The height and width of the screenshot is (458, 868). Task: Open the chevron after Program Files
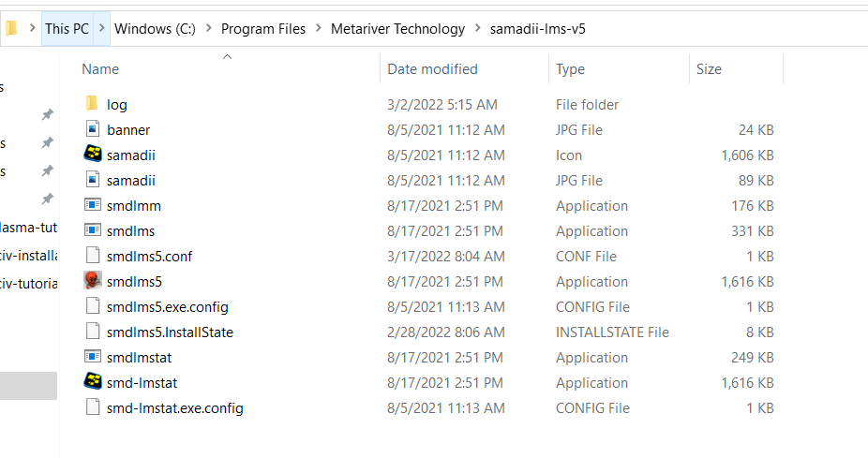[x=319, y=28]
